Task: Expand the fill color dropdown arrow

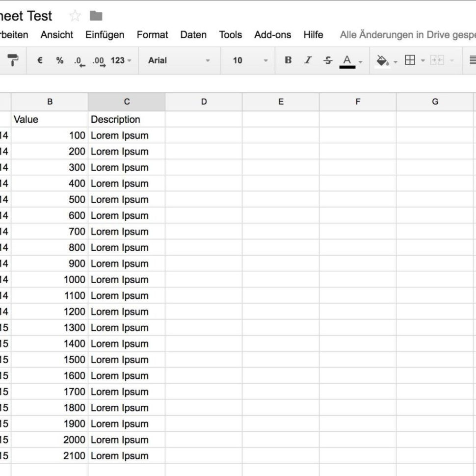Action: point(395,62)
